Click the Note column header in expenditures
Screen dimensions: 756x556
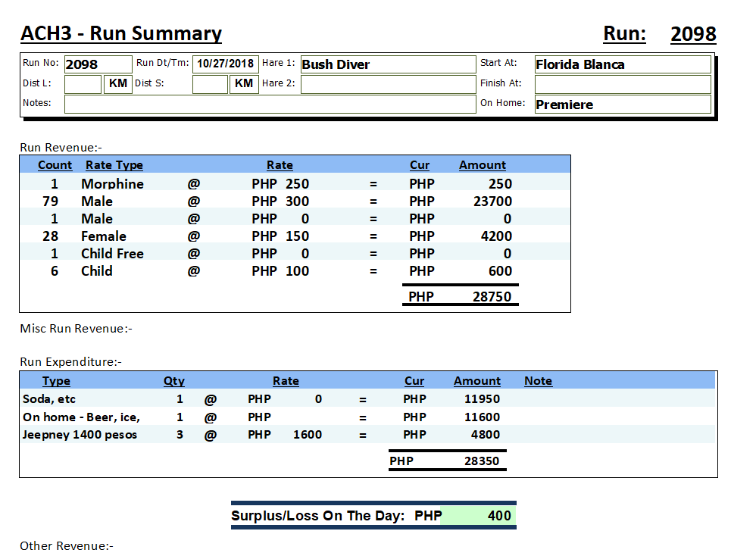pyautogui.click(x=538, y=381)
